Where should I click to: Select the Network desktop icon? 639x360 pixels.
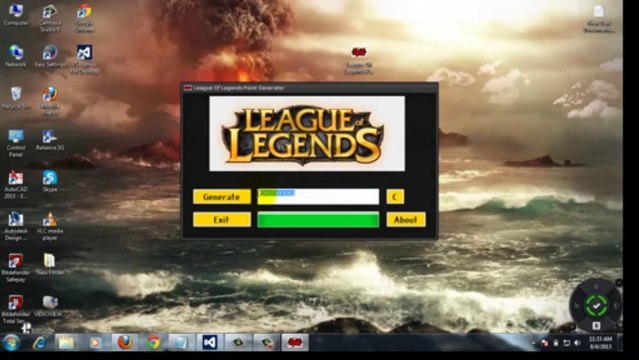pyautogui.click(x=16, y=56)
